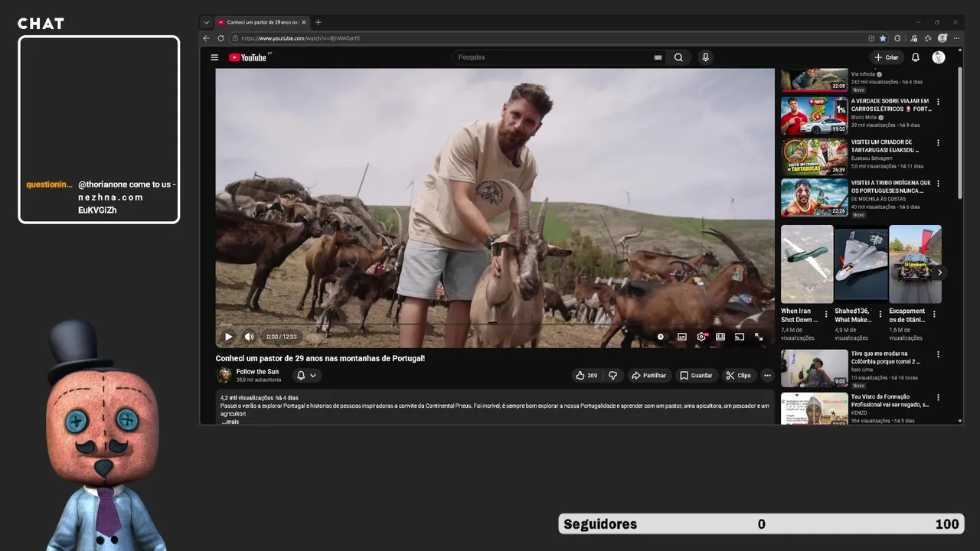980x551 pixels.
Task: Click the Partilhar share button
Action: (649, 376)
